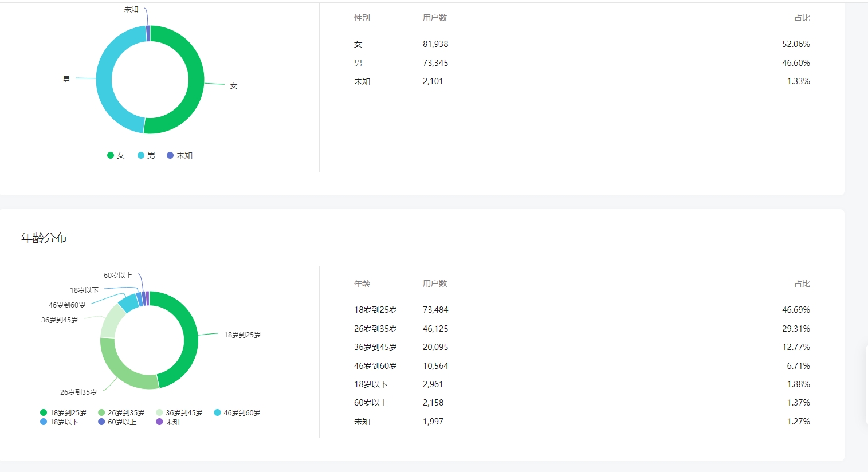
Task: Toggle the 男 legend item in gender chart
Action: 146,155
